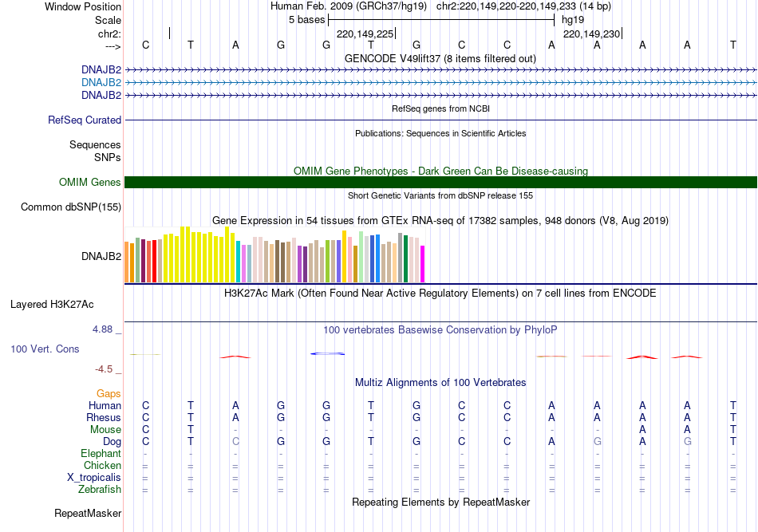Click the orange Gaps label
The height and width of the screenshot is (532, 758).
(109, 394)
